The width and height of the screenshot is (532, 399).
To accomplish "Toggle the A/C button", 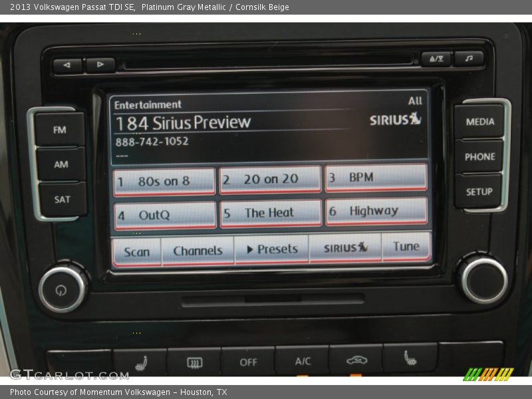I will [303, 360].
